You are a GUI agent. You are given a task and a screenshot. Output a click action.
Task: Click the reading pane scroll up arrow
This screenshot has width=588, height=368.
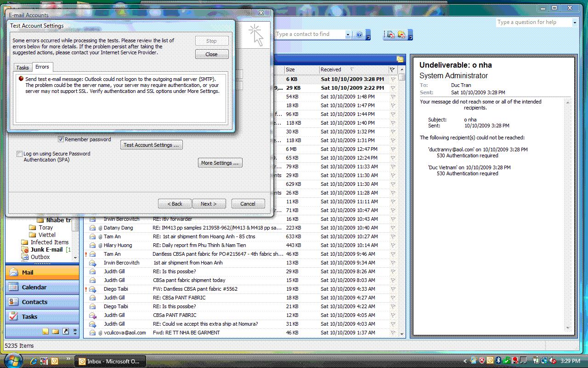568,103
